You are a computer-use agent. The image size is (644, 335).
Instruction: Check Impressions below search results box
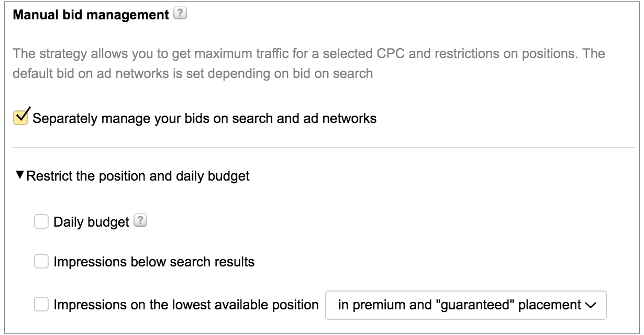pos(41,261)
